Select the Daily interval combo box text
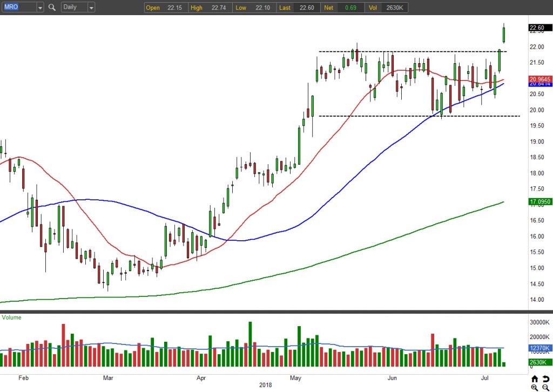Viewport: 553px width, 392px height. [74, 8]
